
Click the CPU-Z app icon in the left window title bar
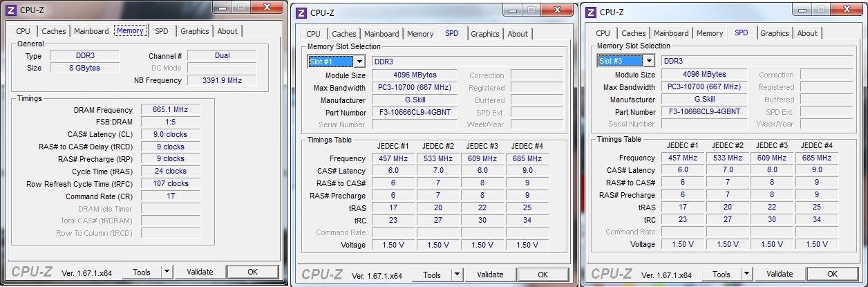[10, 10]
